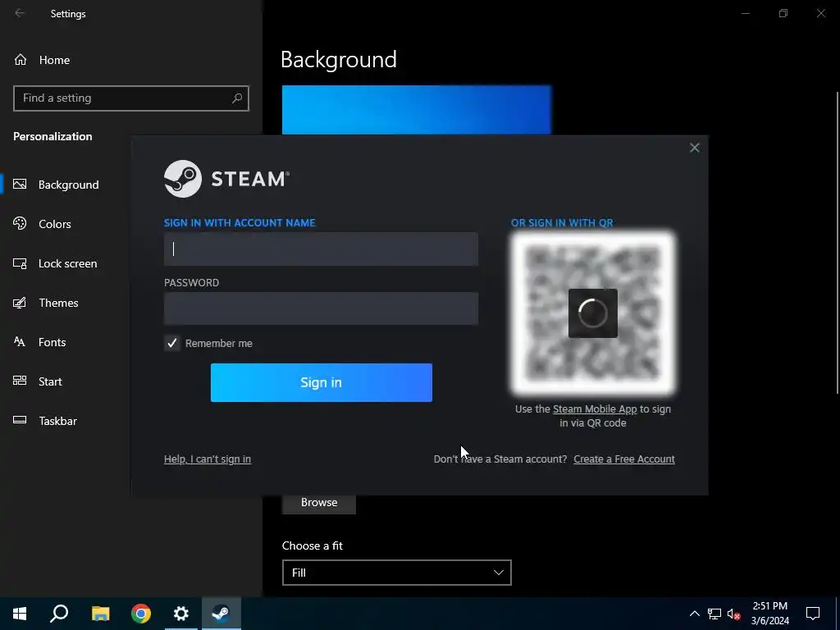Open Colors settings page

pos(55,224)
